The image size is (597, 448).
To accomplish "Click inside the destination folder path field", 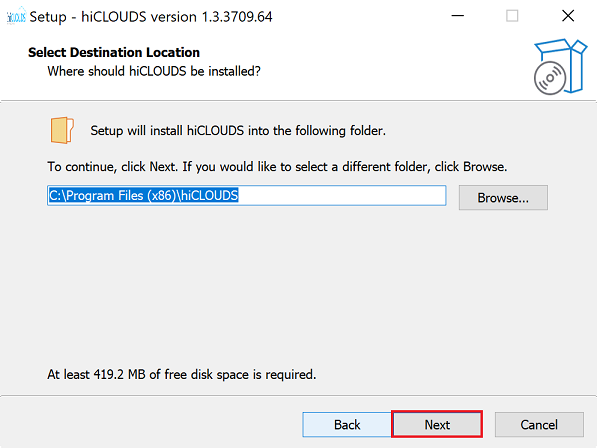I will (247, 196).
